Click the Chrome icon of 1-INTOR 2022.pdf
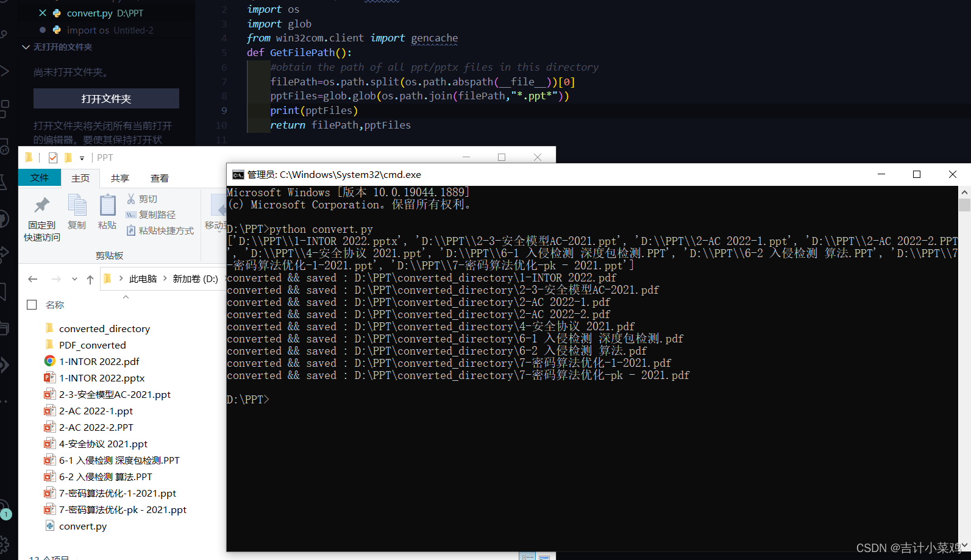971x560 pixels. coord(50,361)
